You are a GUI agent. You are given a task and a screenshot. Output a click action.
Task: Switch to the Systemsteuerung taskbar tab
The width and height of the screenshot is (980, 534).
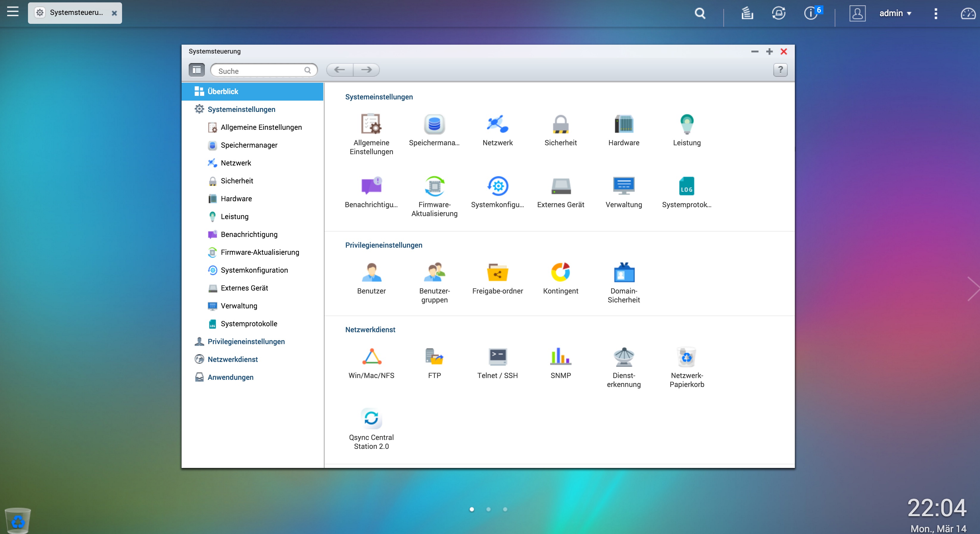click(75, 13)
